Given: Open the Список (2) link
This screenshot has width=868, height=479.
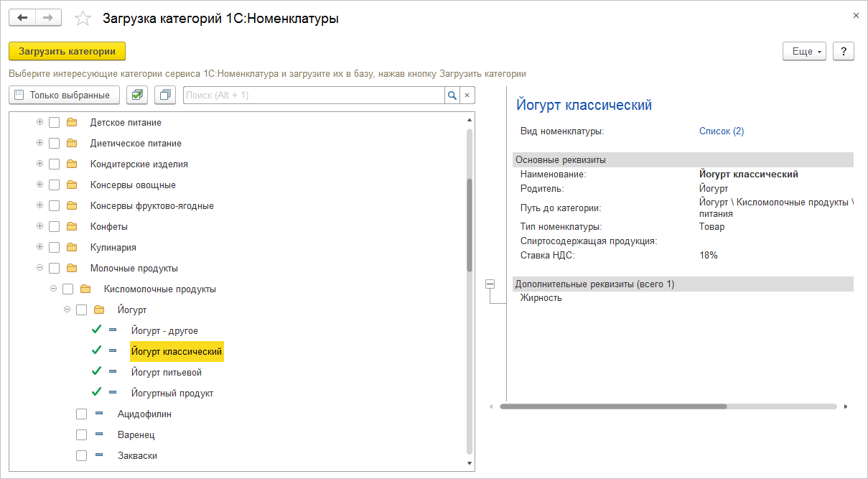Looking at the screenshot, I should pyautogui.click(x=721, y=131).
